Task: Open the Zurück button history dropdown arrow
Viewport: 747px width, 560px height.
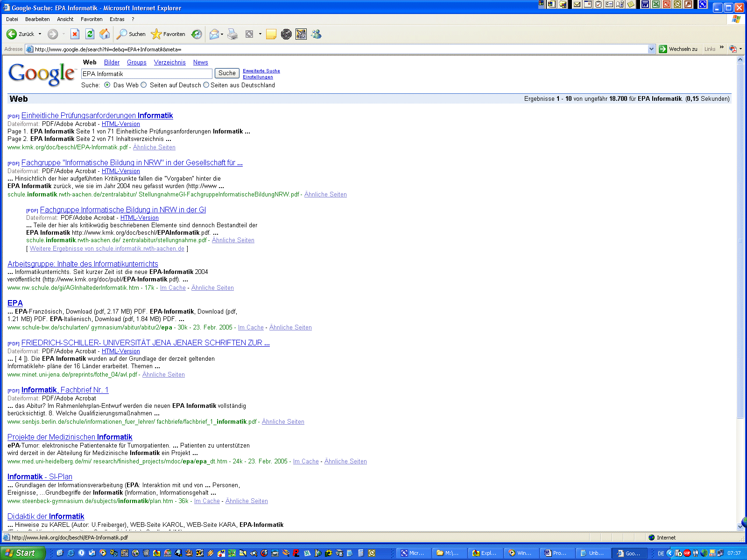Action: click(40, 34)
